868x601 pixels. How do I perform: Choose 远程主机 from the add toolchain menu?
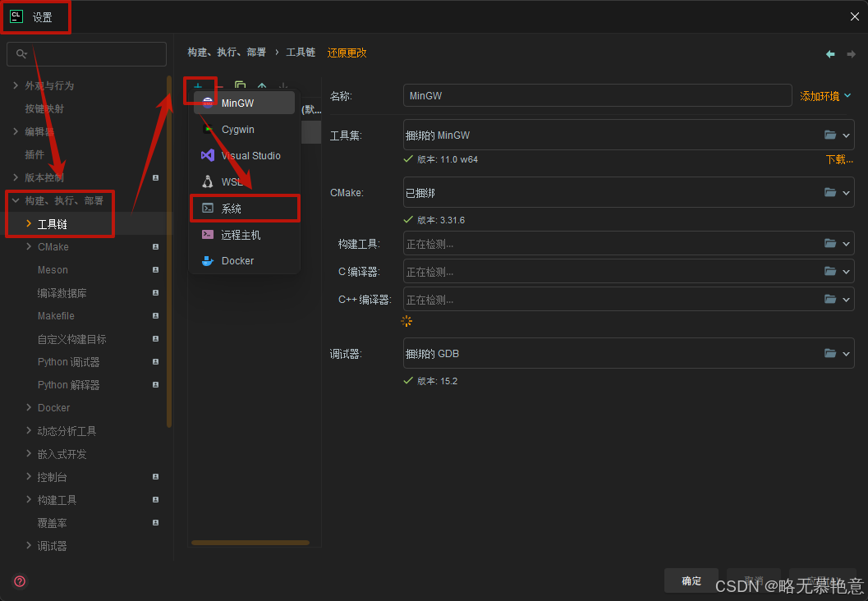[x=244, y=235]
